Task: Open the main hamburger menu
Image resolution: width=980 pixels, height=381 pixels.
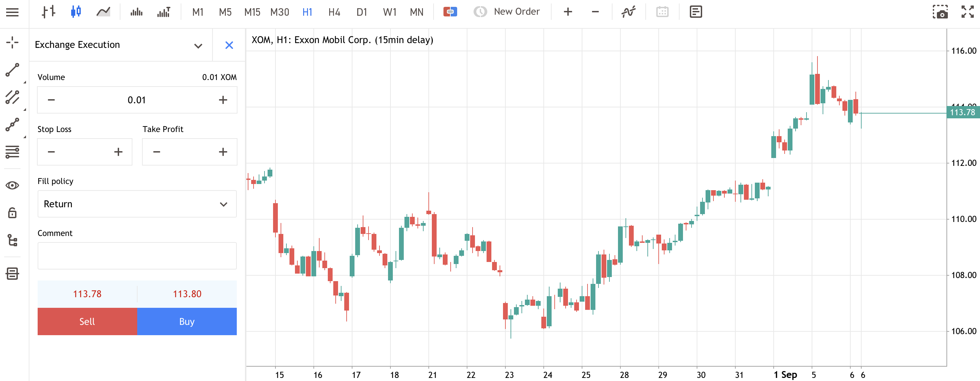Action: [12, 12]
